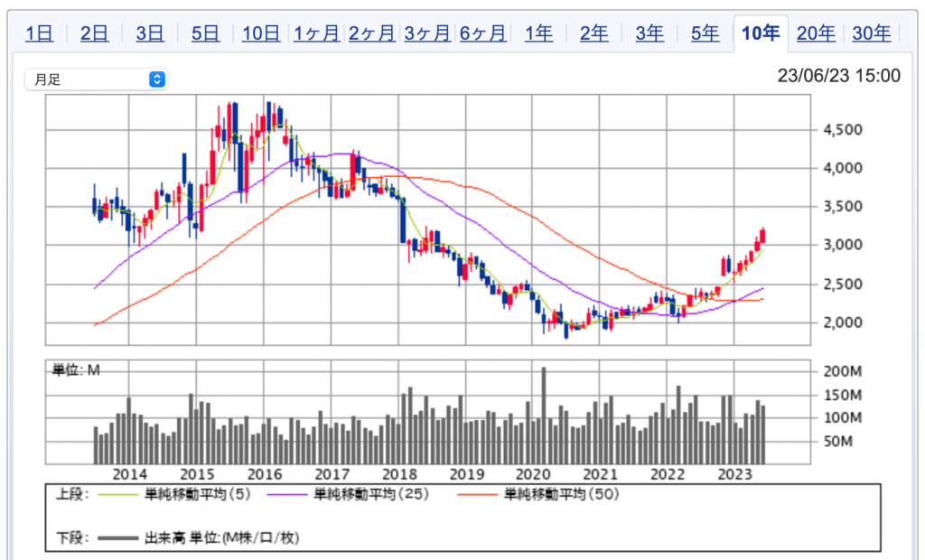Click orange 単純移動平均(50) legend line
925x560 pixels.
point(477,494)
